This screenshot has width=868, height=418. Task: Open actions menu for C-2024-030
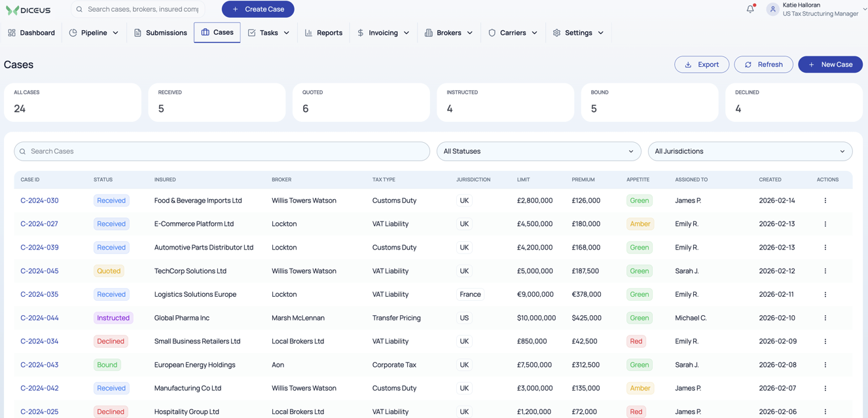coord(825,200)
